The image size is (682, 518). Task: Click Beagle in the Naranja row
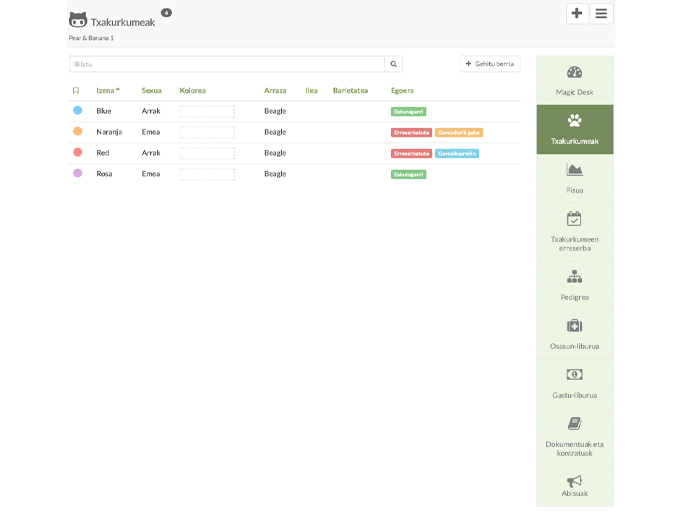pos(275,132)
